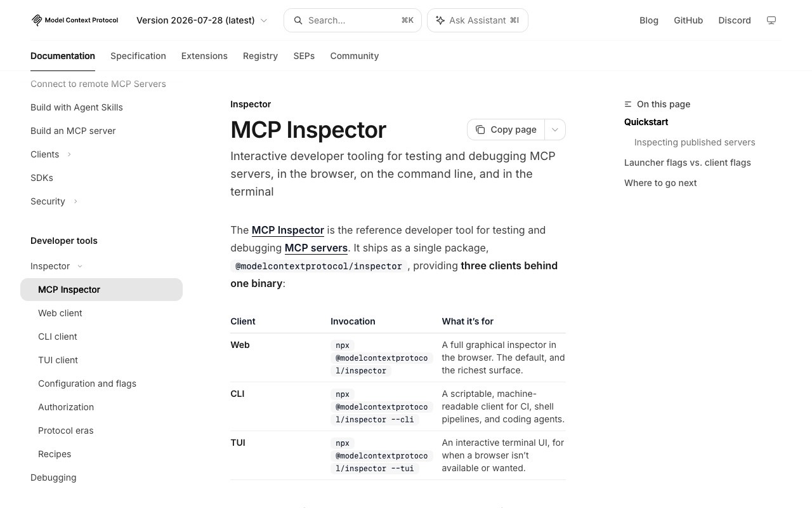Open Configuration and flags page
The image size is (812, 508).
[101, 384]
